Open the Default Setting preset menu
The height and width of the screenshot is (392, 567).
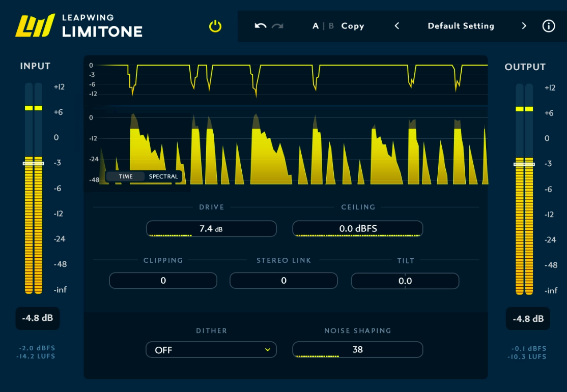tap(461, 26)
